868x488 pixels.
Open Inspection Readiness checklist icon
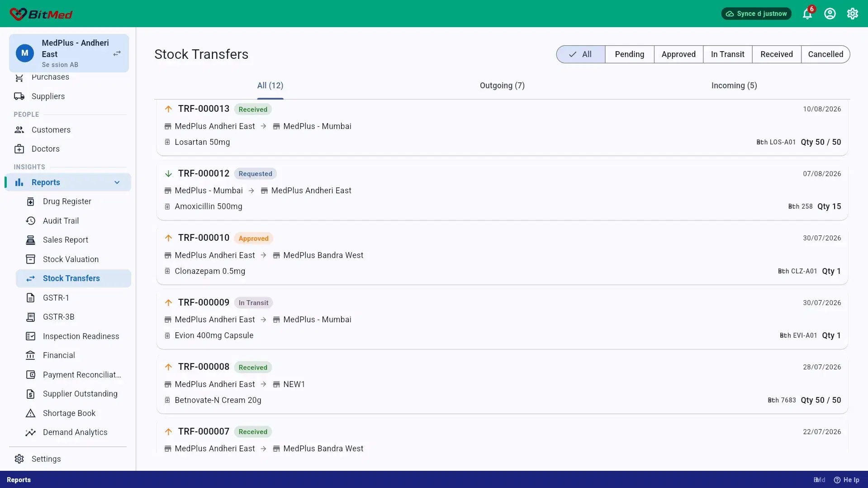[x=30, y=336]
